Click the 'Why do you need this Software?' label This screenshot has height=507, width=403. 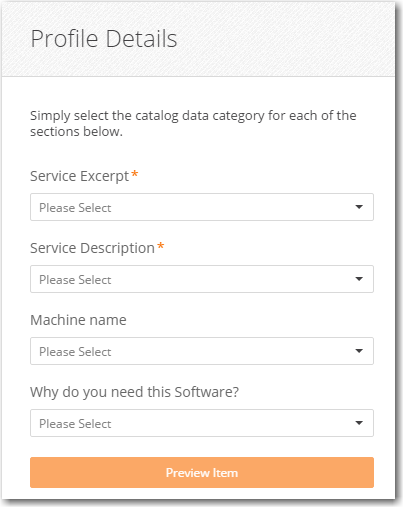[135, 392]
